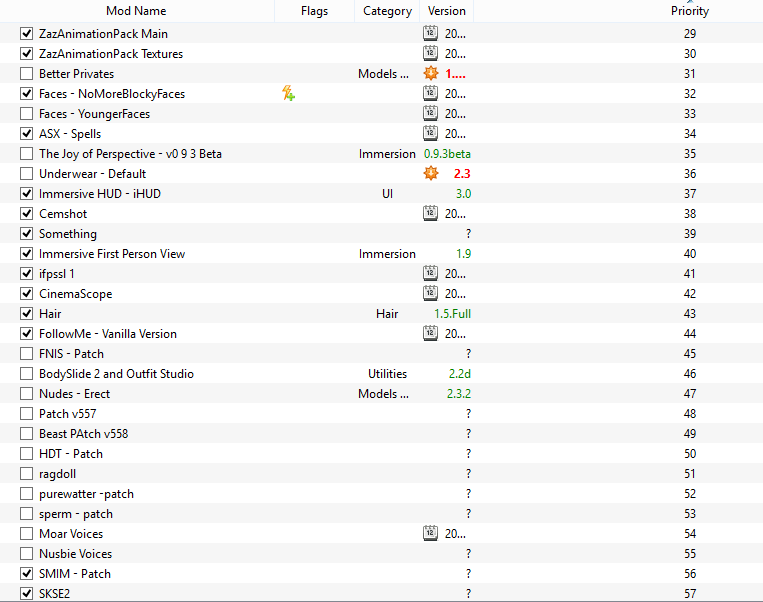Sort by Category column header

(387, 11)
